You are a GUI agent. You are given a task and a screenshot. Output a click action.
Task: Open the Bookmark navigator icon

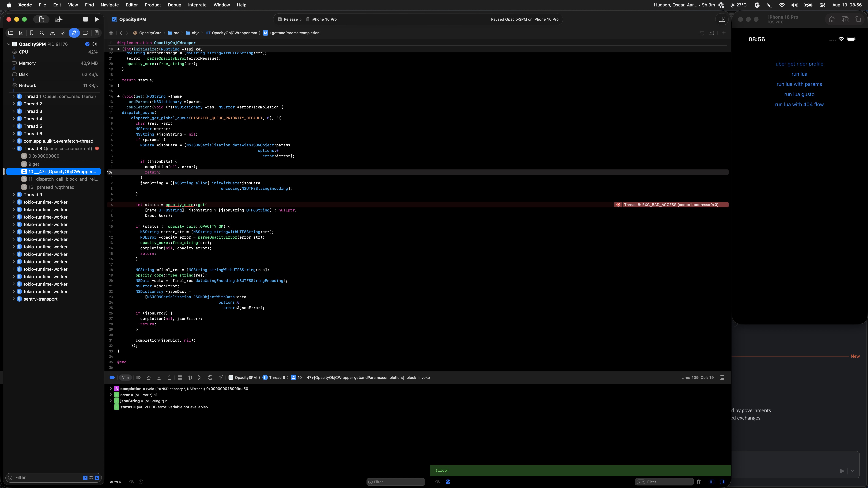[31, 33]
